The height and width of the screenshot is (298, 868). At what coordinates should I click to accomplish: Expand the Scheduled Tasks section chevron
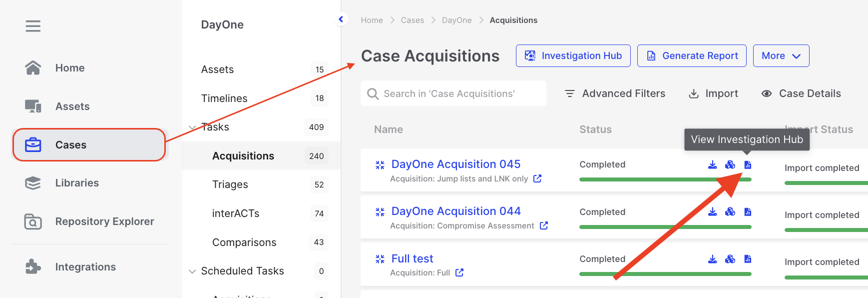pyautogui.click(x=192, y=271)
